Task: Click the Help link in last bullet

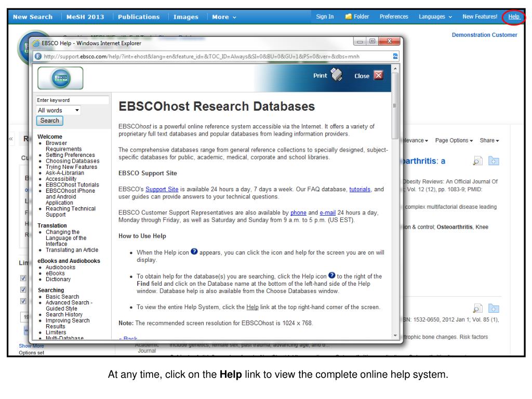Action: (x=252, y=307)
